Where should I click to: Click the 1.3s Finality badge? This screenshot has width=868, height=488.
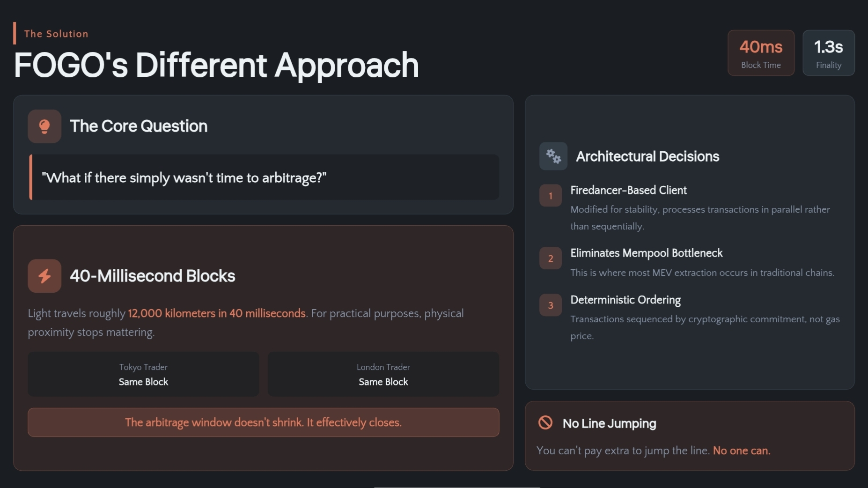click(828, 53)
